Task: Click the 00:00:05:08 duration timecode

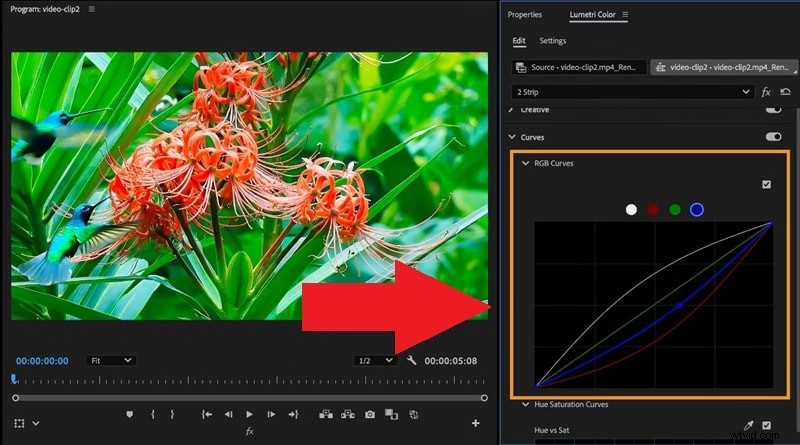Action: (451, 361)
